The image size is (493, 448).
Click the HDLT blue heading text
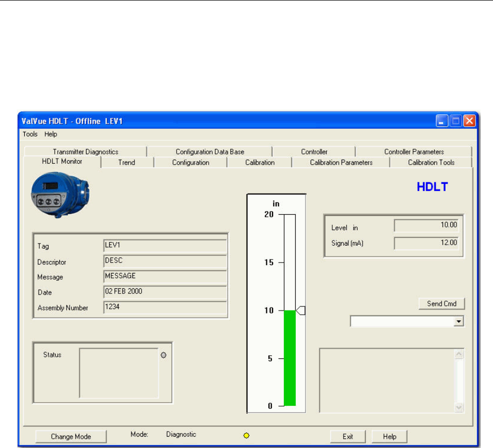click(x=432, y=187)
